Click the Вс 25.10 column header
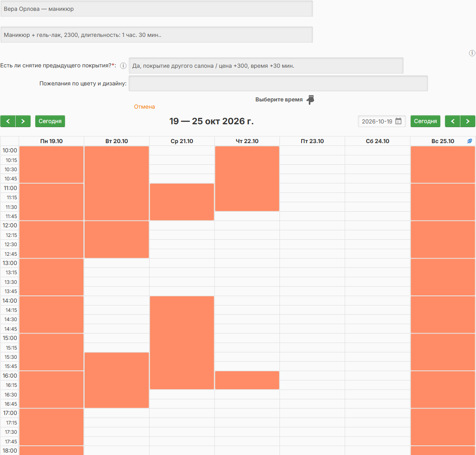This screenshot has width=476, height=455. [x=443, y=141]
